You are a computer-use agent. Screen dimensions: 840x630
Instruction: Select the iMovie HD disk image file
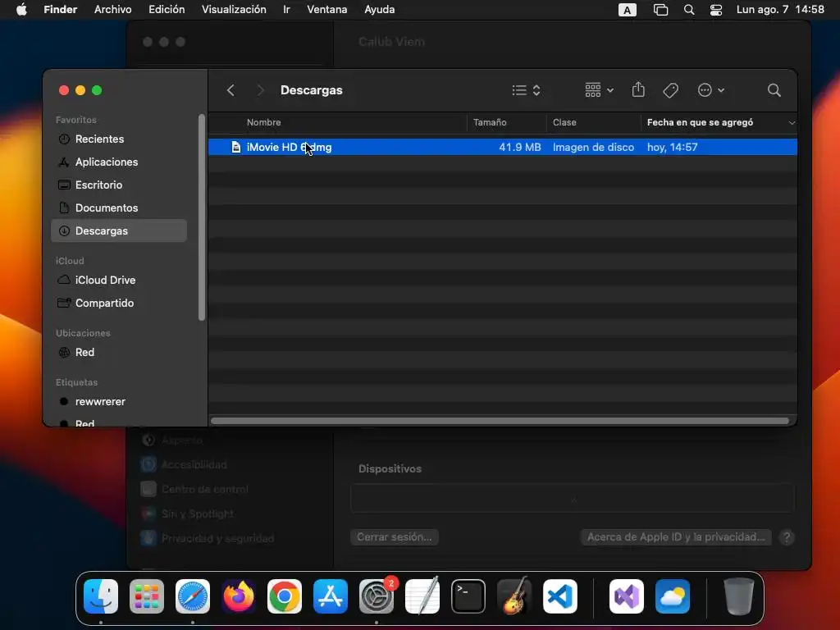pos(503,148)
